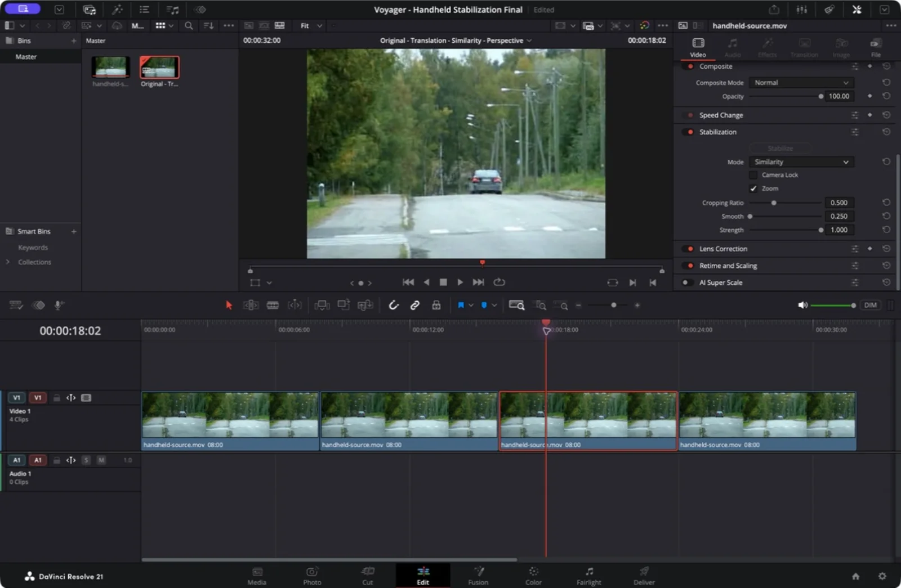
Task: Stop playback in the viewer
Action: point(443,282)
